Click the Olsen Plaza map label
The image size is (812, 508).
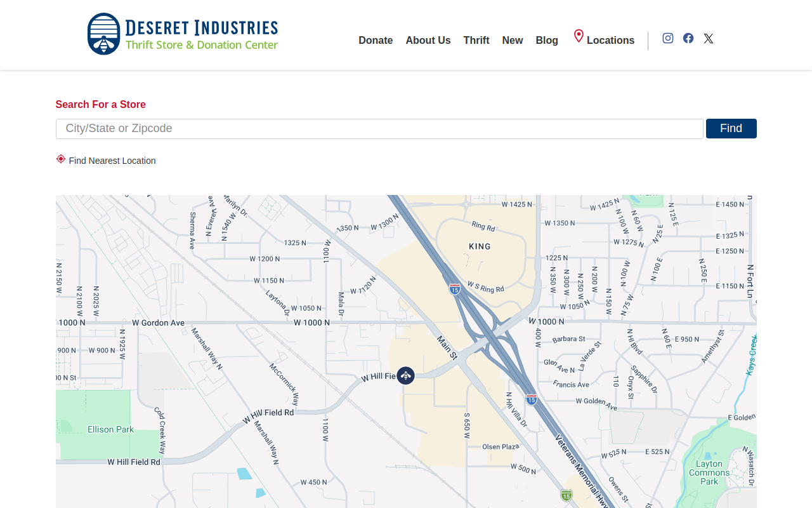(501, 447)
